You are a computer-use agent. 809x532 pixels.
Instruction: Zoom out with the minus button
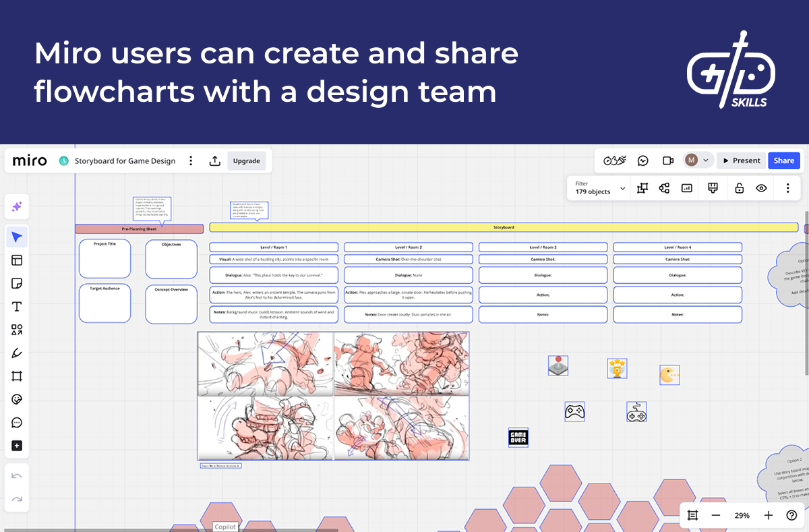click(716, 515)
